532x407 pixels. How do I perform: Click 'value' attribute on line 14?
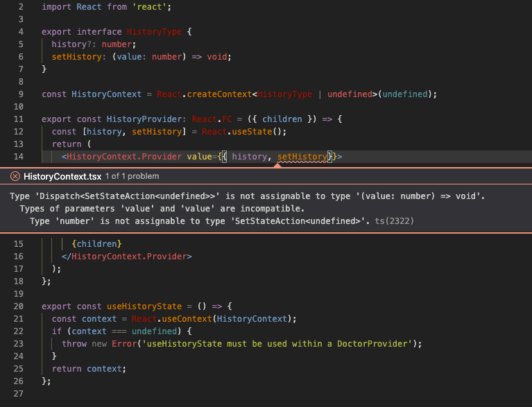tap(199, 157)
